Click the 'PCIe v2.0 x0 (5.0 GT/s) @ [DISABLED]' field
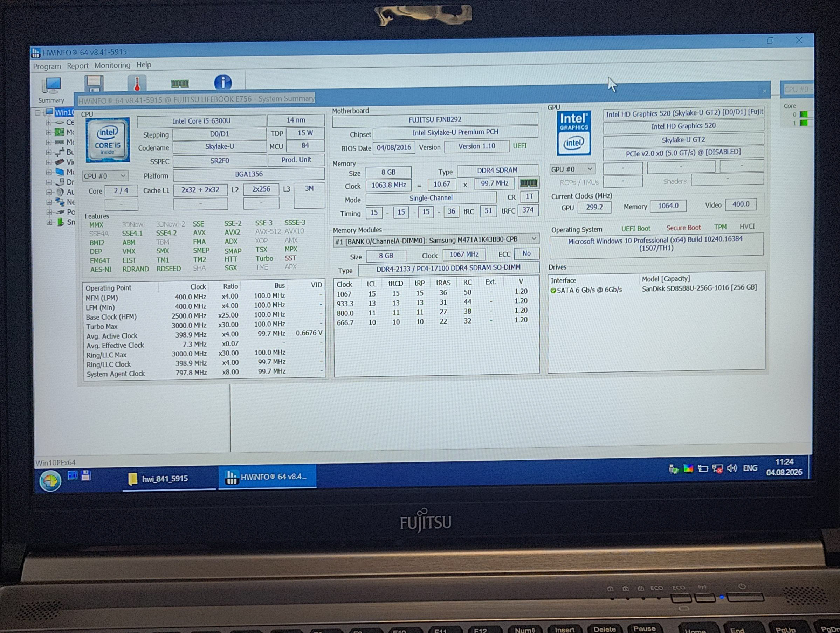The width and height of the screenshot is (840, 633). point(683,153)
